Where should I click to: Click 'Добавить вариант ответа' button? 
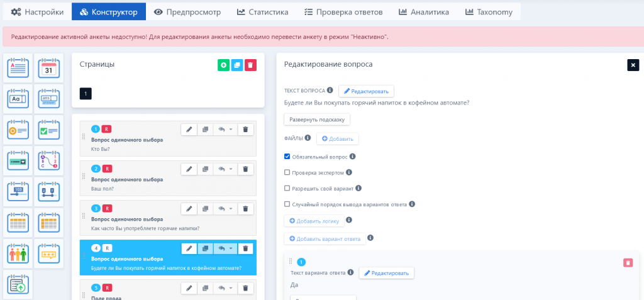[325, 239]
